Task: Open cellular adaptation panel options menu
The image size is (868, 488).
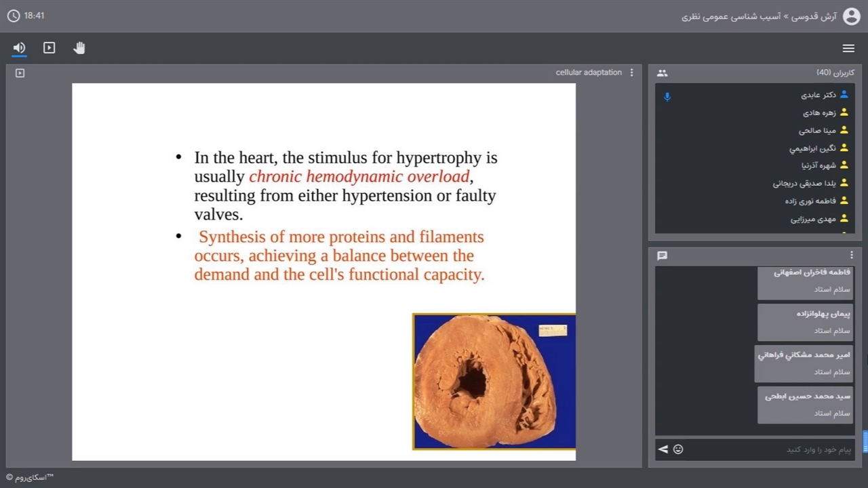Action: coord(632,73)
